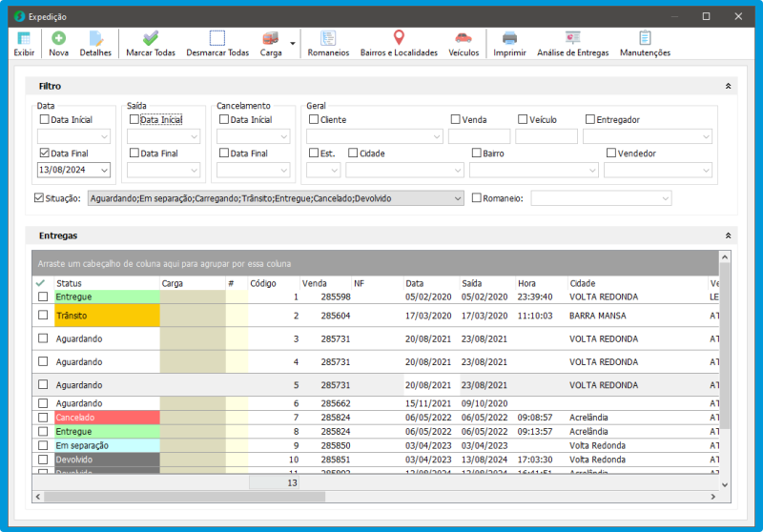Select the checkbox for the Trânsito row

click(x=42, y=316)
